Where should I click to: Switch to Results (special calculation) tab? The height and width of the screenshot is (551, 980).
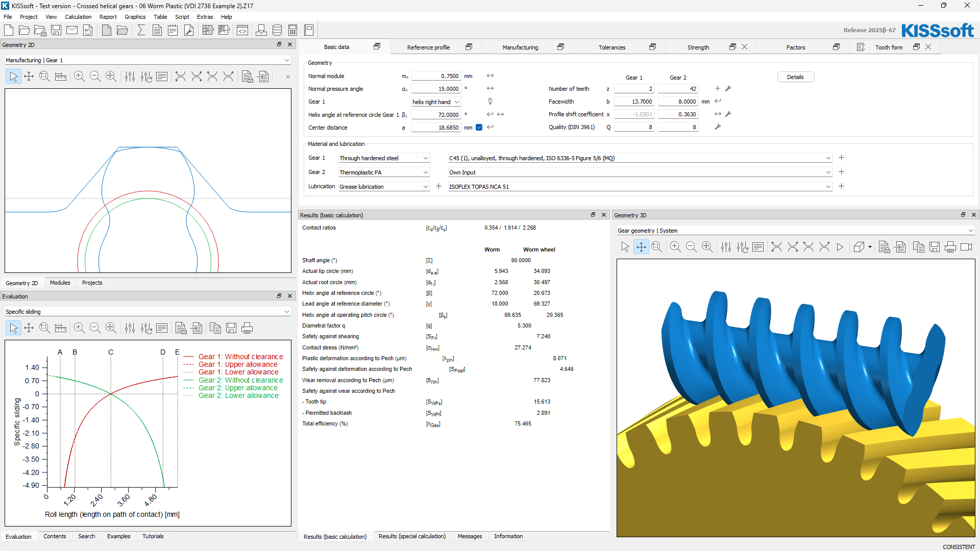tap(412, 536)
